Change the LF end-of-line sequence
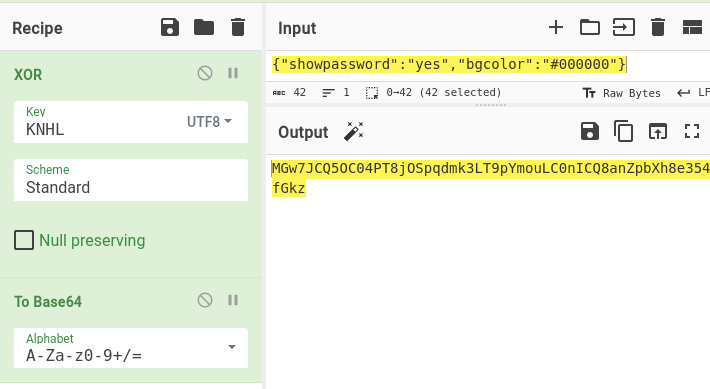Viewport: 710px width, 389px height. (693, 93)
